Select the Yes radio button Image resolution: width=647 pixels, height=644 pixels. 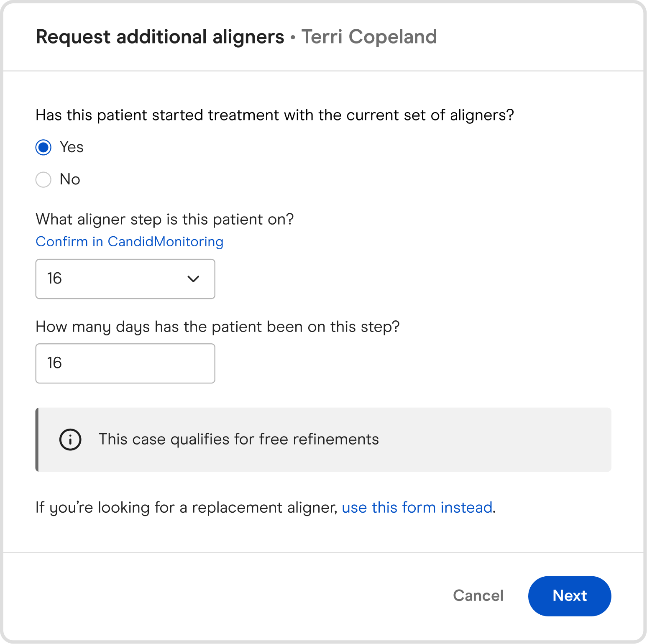43,147
